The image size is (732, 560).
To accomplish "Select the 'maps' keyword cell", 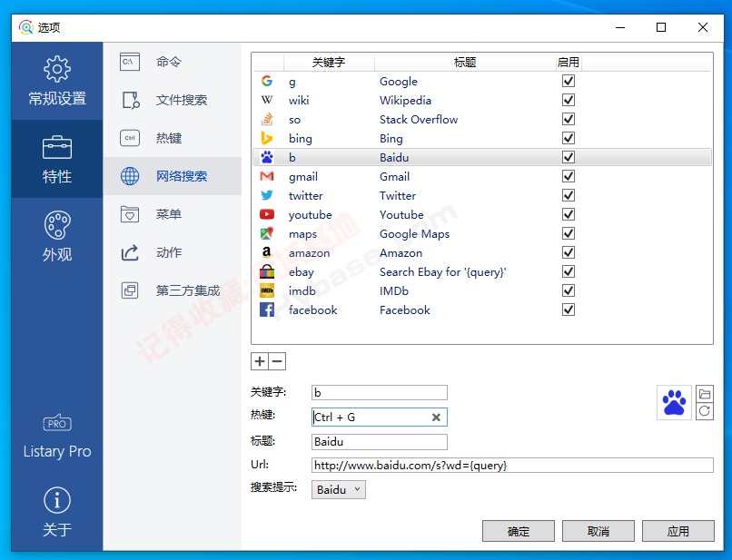I will [302, 234].
